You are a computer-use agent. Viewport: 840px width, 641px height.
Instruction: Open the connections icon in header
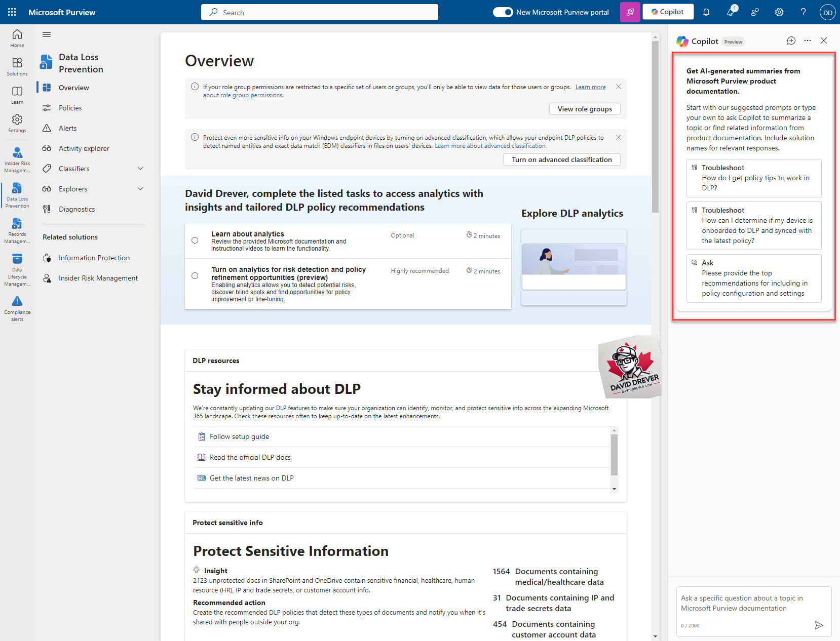755,12
